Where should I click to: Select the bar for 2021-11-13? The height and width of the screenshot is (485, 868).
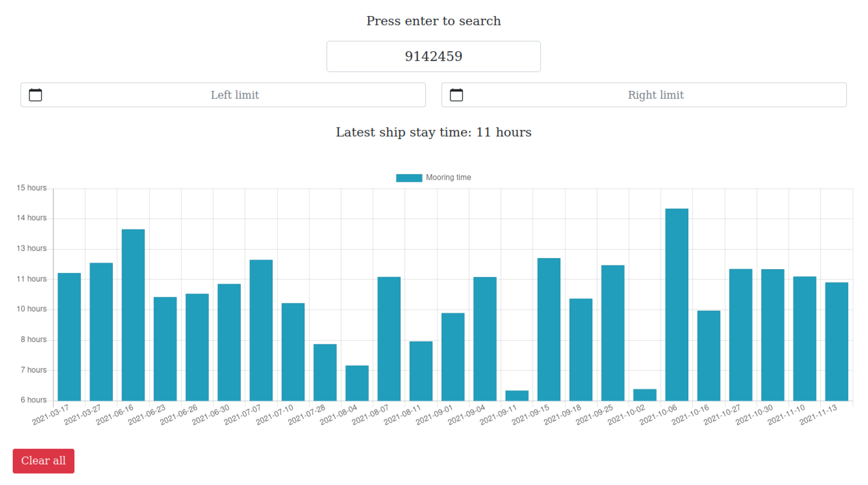836,341
